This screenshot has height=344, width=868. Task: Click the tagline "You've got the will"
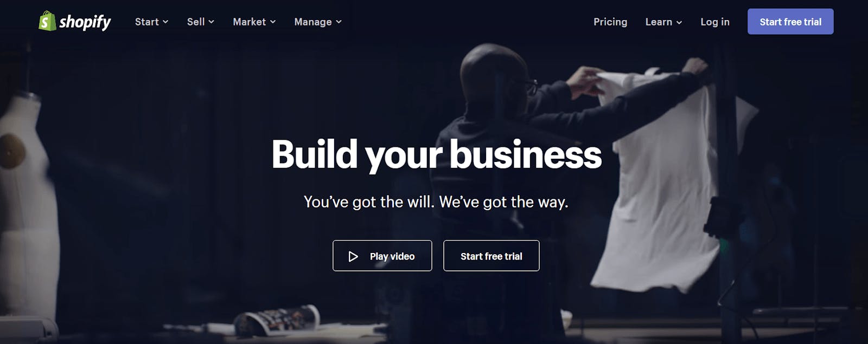click(x=369, y=202)
